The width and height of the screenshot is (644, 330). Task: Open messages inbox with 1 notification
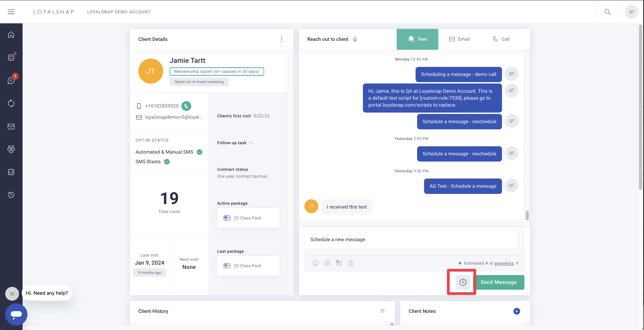coord(11,80)
